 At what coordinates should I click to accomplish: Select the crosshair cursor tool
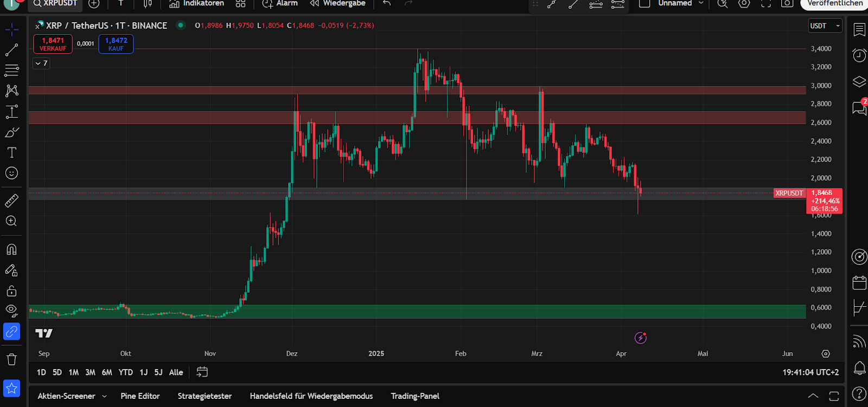coord(11,29)
